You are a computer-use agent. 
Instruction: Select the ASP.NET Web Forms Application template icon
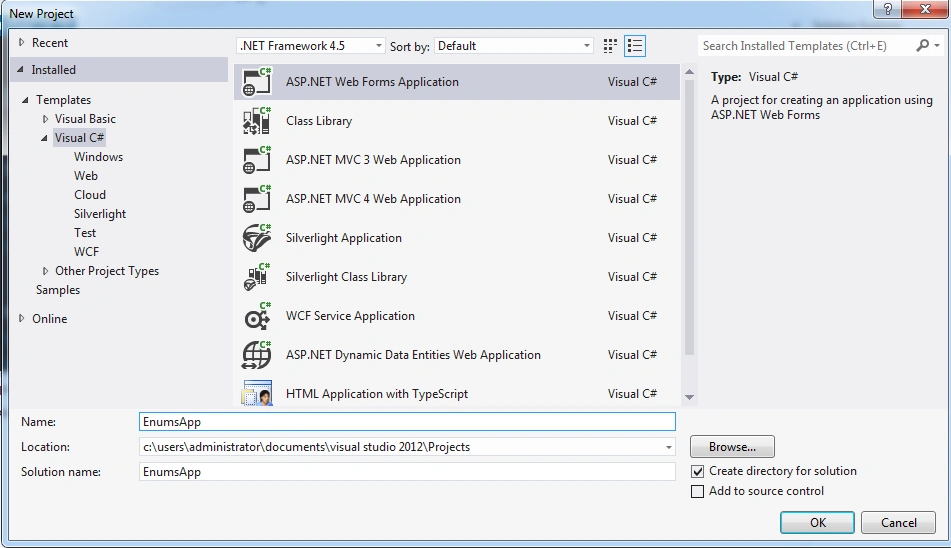pos(257,82)
